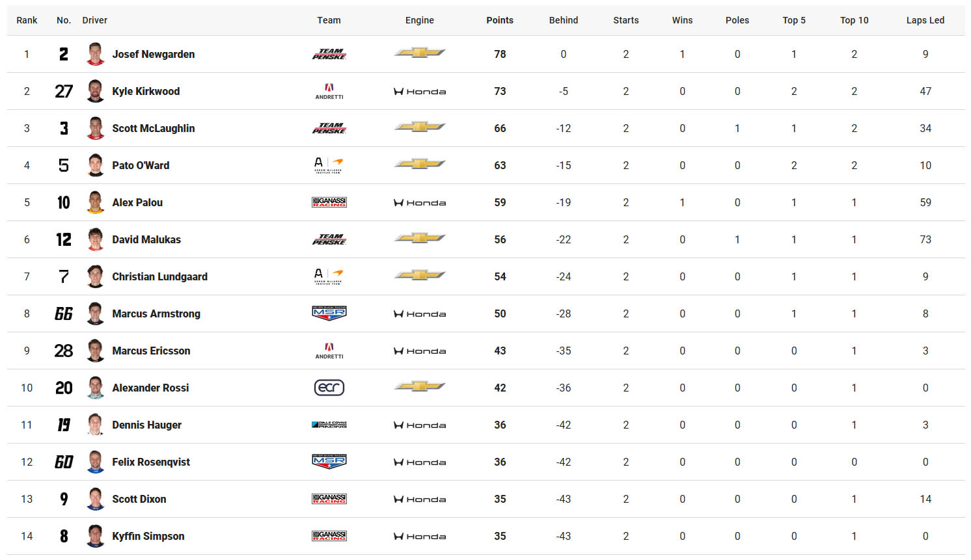This screenshot has height=560, width=971.
Task: Click Andretti logo next to Kyle Kirkwood
Action: coord(329,91)
